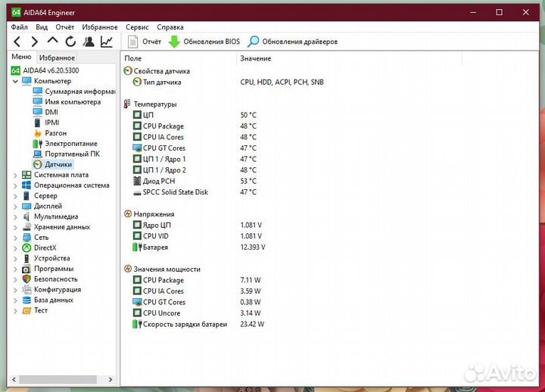Screen dimensions: 545x392
Task: Select Имя компьютера in the tree
Action: click(73, 102)
